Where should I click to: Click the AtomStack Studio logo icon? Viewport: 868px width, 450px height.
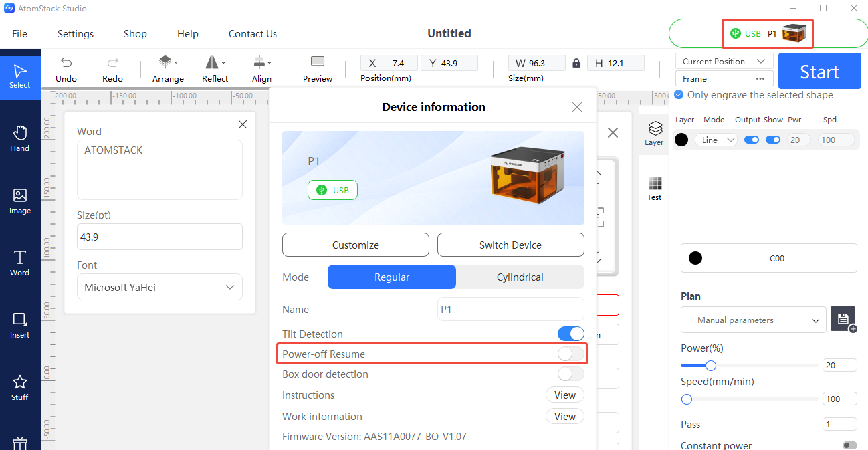pyautogui.click(x=9, y=9)
